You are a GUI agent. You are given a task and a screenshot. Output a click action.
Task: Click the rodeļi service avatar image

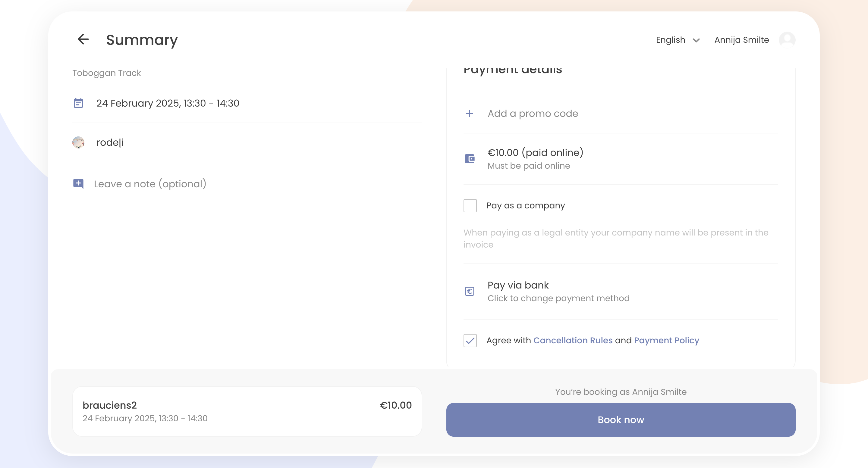pyautogui.click(x=78, y=142)
